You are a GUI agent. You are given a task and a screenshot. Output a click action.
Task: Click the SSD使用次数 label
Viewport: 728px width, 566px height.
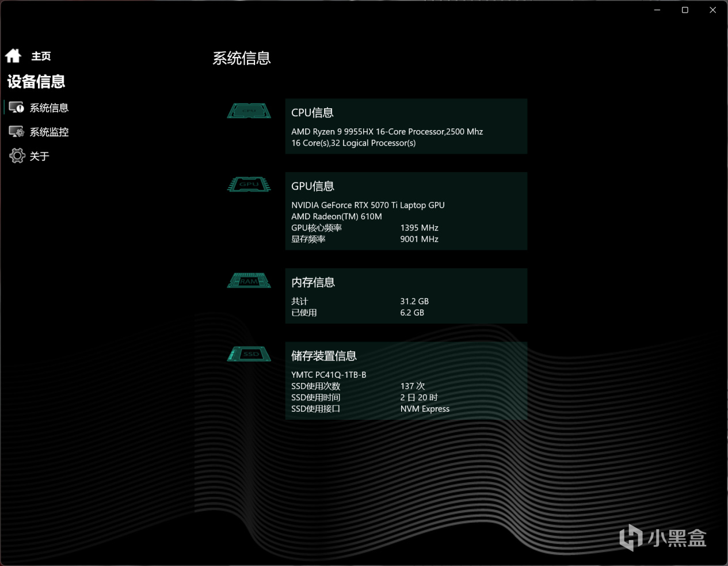(316, 386)
